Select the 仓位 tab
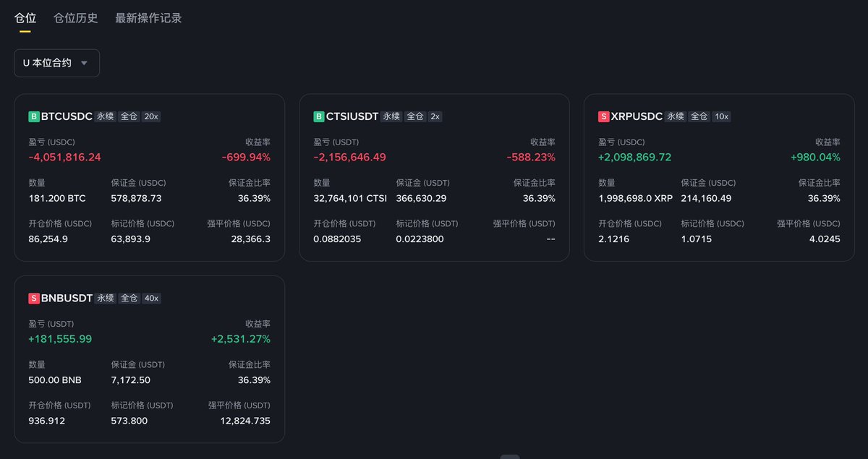This screenshot has height=459, width=868. coord(25,18)
